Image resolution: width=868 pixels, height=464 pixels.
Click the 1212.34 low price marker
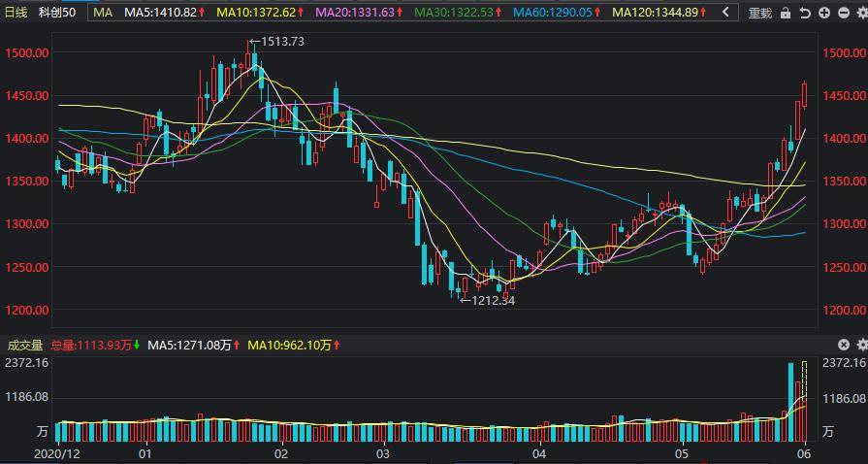[x=488, y=301]
